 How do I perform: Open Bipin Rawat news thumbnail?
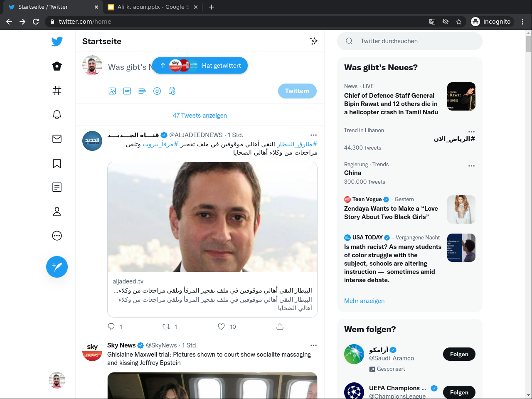pyautogui.click(x=461, y=96)
